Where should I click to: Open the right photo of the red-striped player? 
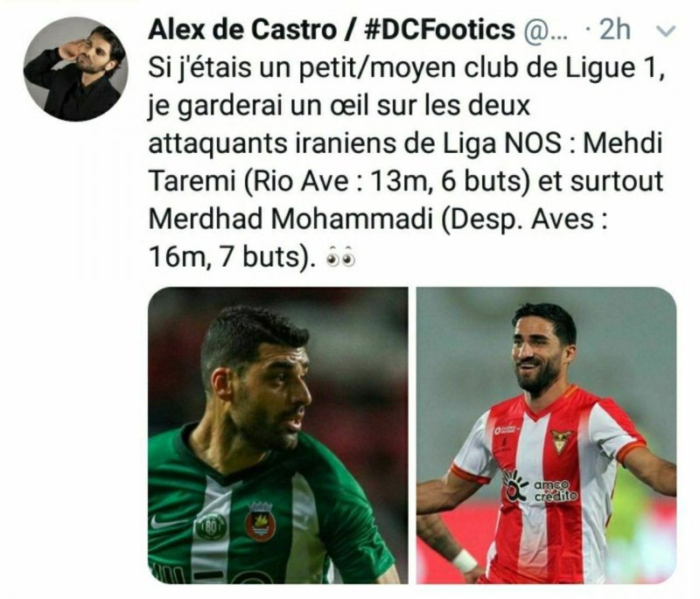(x=546, y=435)
